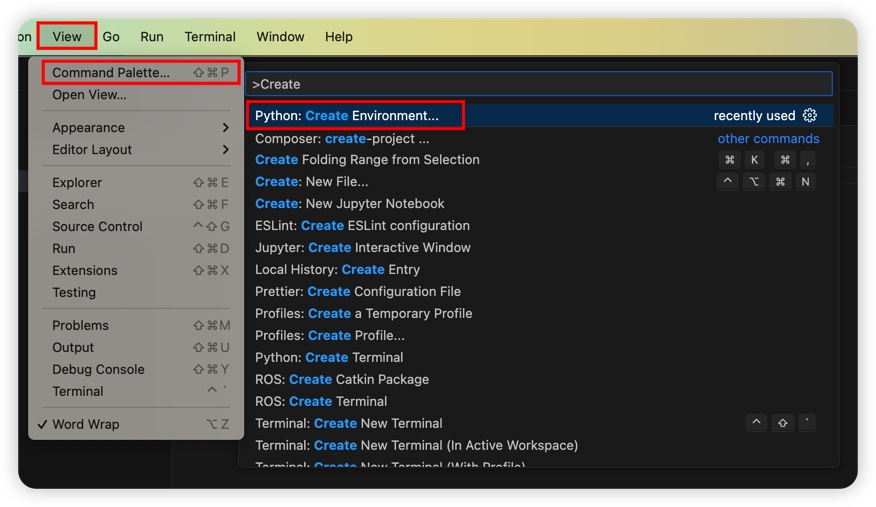Choose Open View... from the menu
Screen dimensions: 876x507
coord(136,95)
